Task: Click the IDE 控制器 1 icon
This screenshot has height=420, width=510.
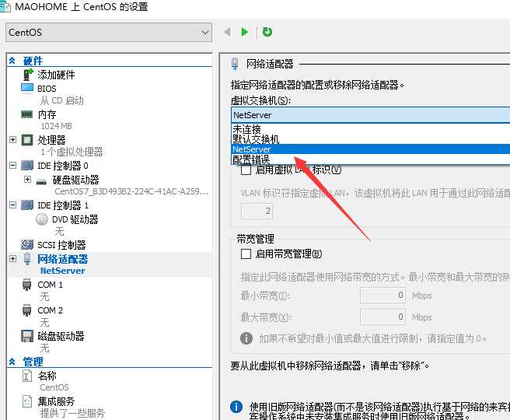Action: point(27,205)
